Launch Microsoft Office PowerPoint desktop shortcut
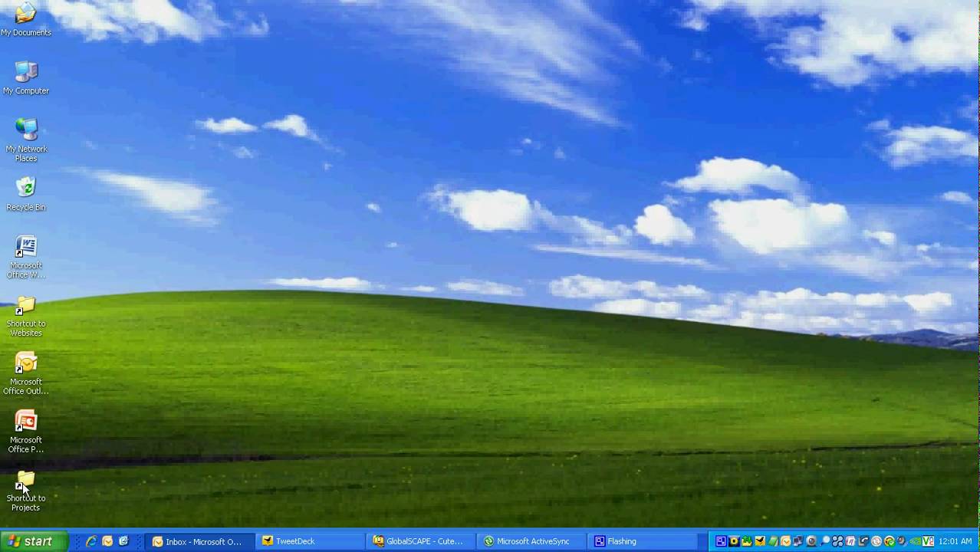The width and height of the screenshot is (980, 552). point(25,422)
